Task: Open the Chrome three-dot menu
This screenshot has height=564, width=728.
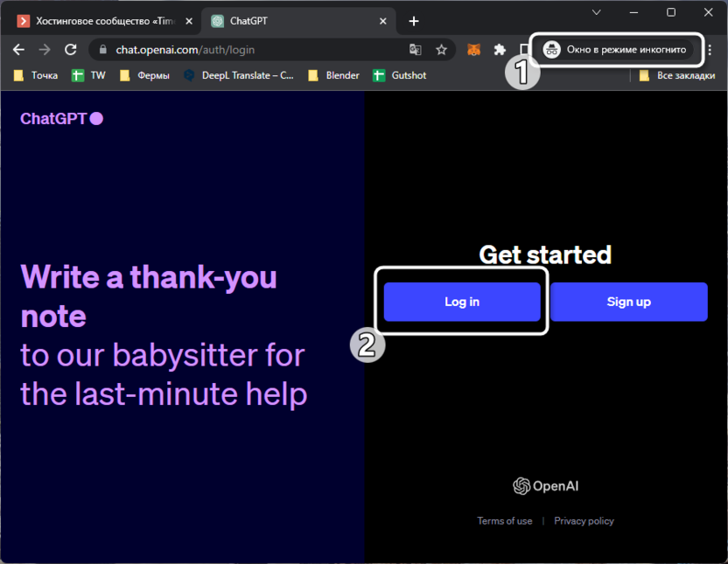Action: [710, 50]
